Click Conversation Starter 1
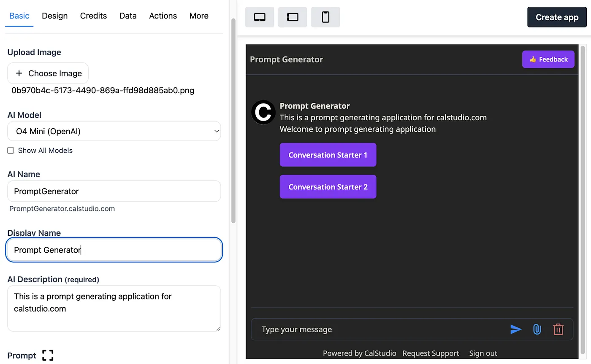This screenshot has width=591, height=364. click(328, 155)
